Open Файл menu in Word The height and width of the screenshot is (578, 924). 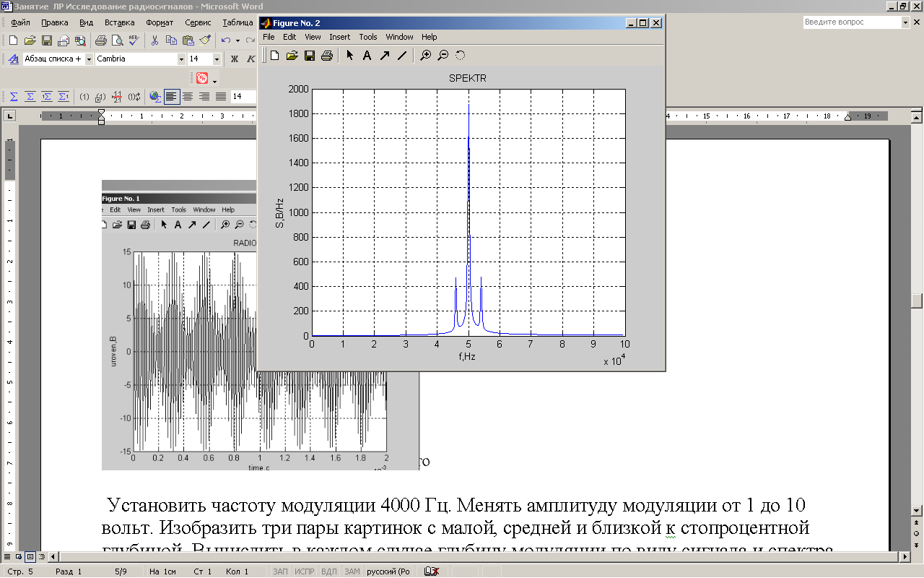click(20, 22)
